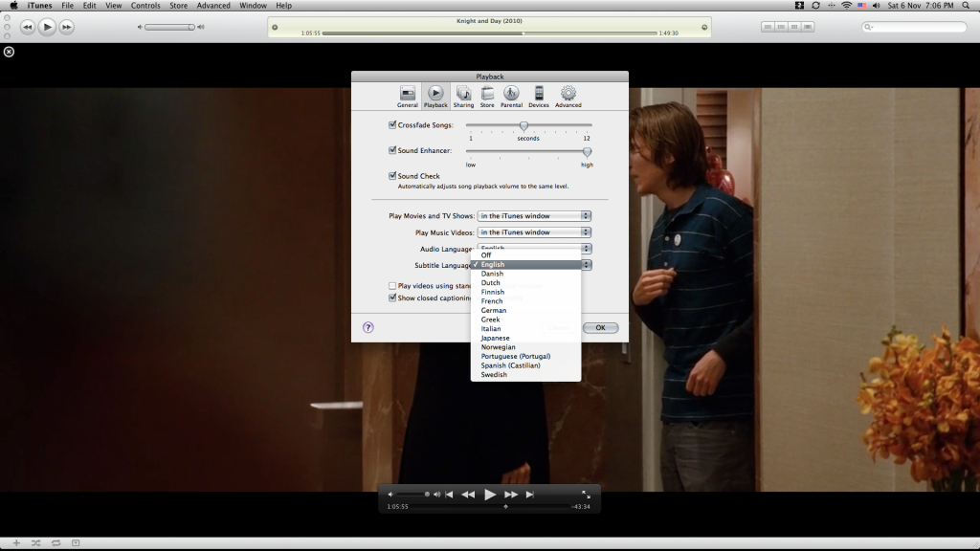
Task: Skip to next chapter in overlay controller
Action: point(530,495)
